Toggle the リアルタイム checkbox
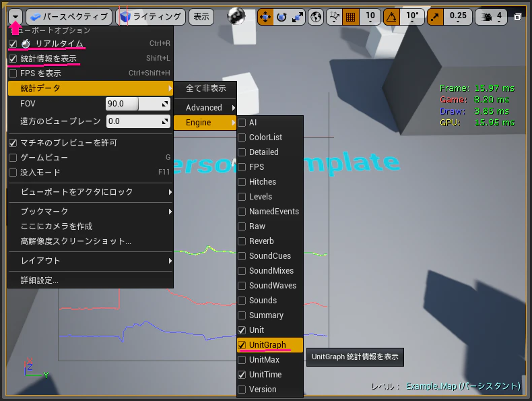 pyautogui.click(x=13, y=43)
